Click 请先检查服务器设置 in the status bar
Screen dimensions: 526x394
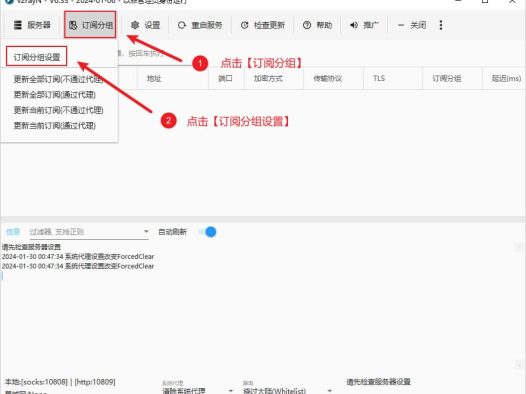[378, 382]
